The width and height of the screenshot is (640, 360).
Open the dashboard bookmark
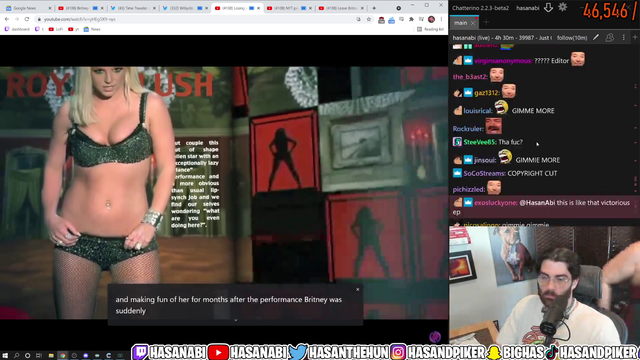click(x=17, y=29)
